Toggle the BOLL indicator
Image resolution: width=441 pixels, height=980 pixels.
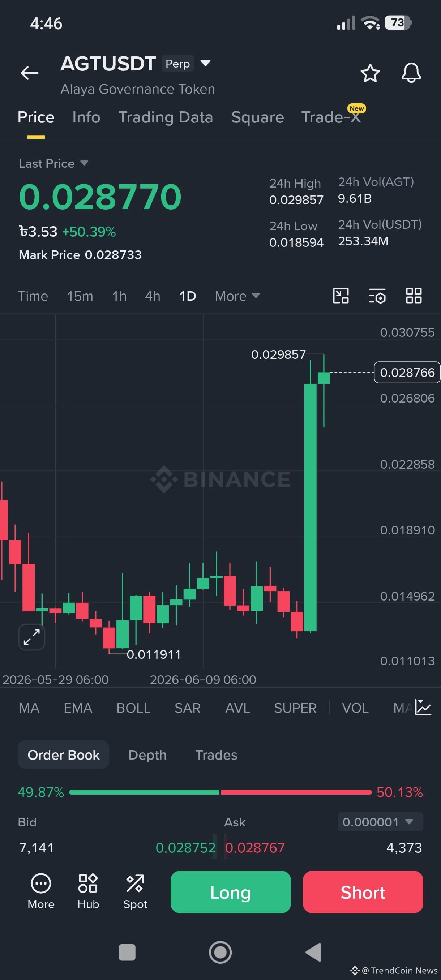133,708
